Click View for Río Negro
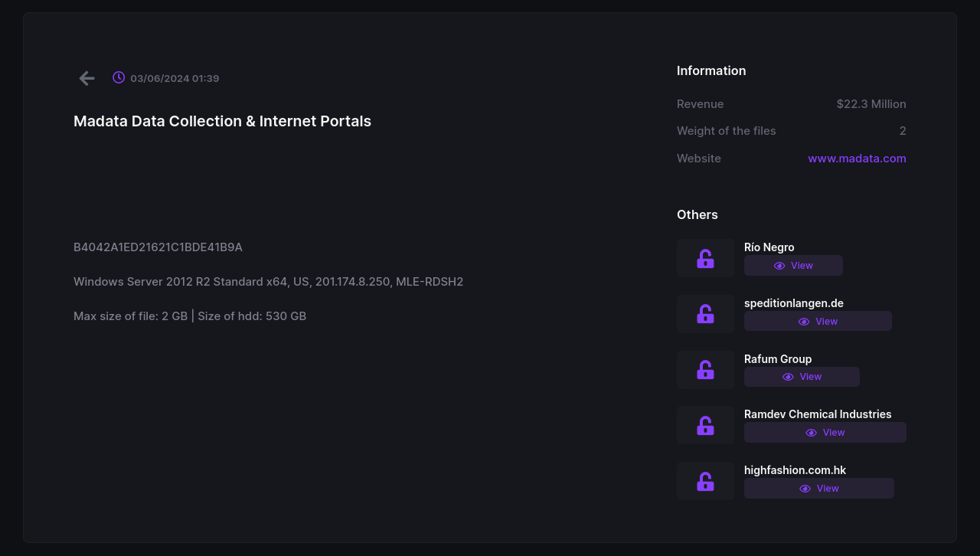The image size is (980, 556). click(793, 265)
